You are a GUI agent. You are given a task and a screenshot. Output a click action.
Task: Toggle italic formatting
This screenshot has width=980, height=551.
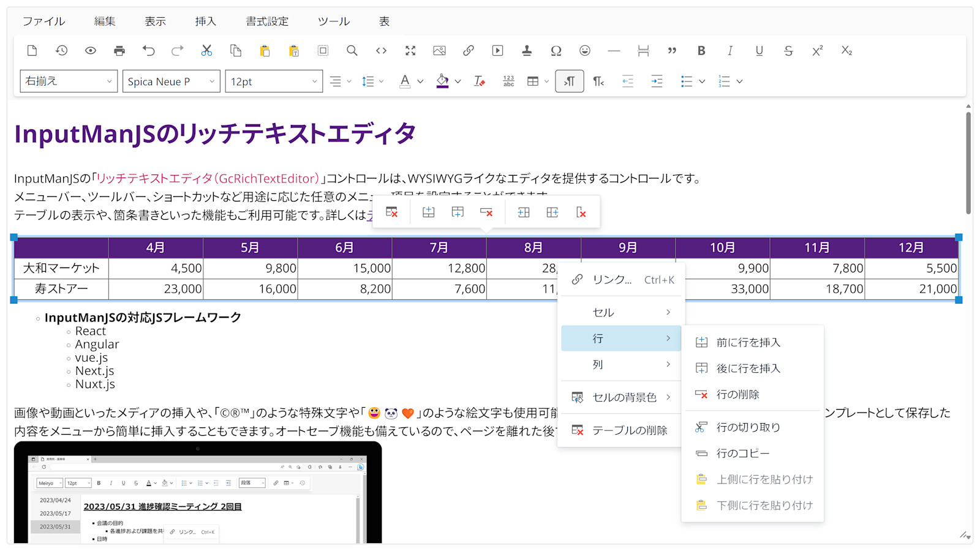tap(730, 51)
